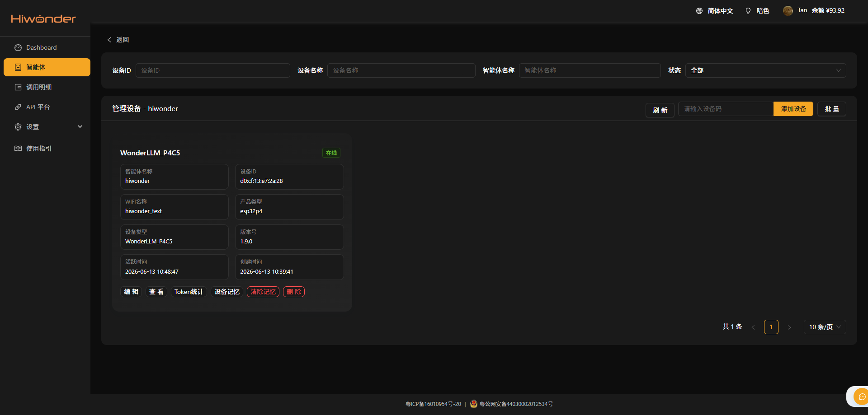Image resolution: width=868 pixels, height=415 pixels.
Task: Click the WIFI name hiwonder_text
Action: pyautogui.click(x=143, y=211)
